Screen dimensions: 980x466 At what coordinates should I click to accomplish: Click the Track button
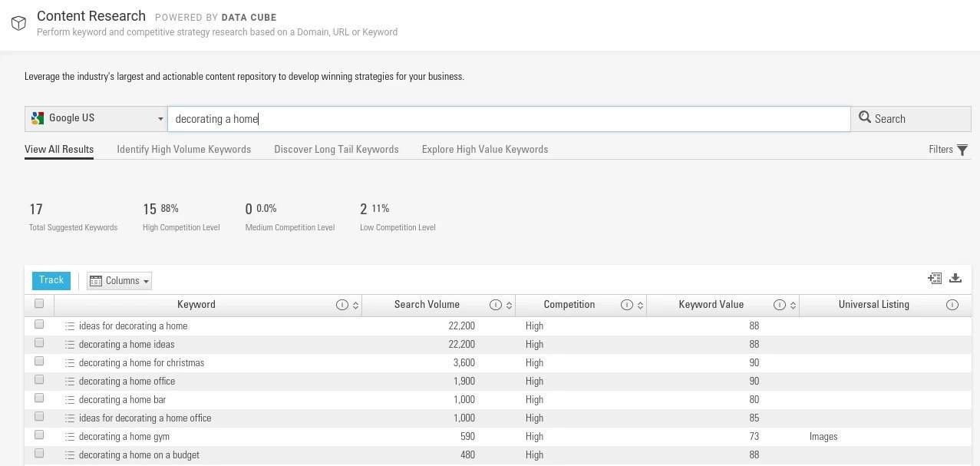point(51,280)
